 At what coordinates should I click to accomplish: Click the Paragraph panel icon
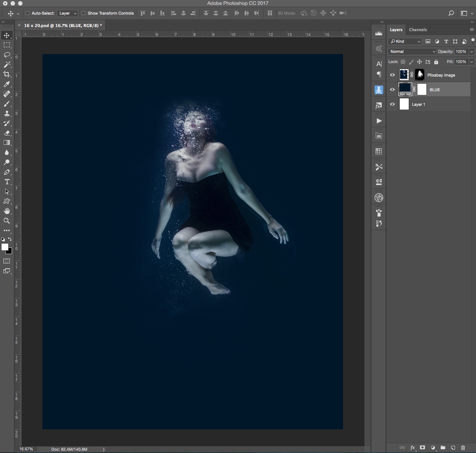[x=378, y=74]
